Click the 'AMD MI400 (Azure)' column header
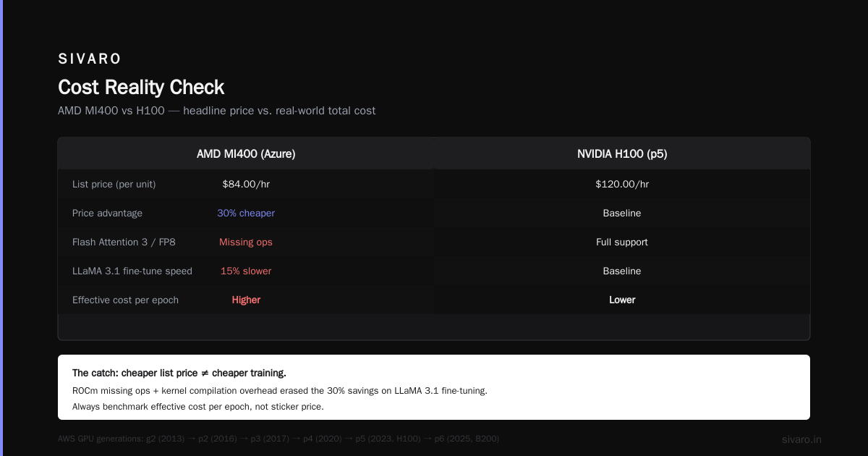 coord(246,154)
